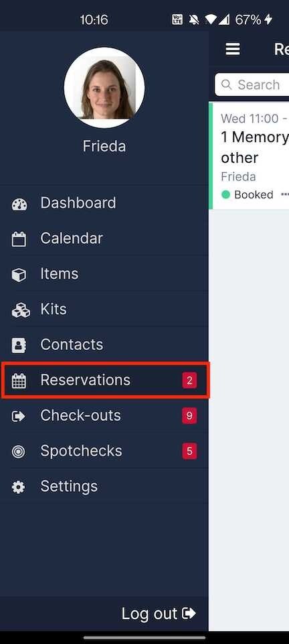Toggle the hamburger menu button
Viewport: 289px width, 644px height.
point(232,50)
